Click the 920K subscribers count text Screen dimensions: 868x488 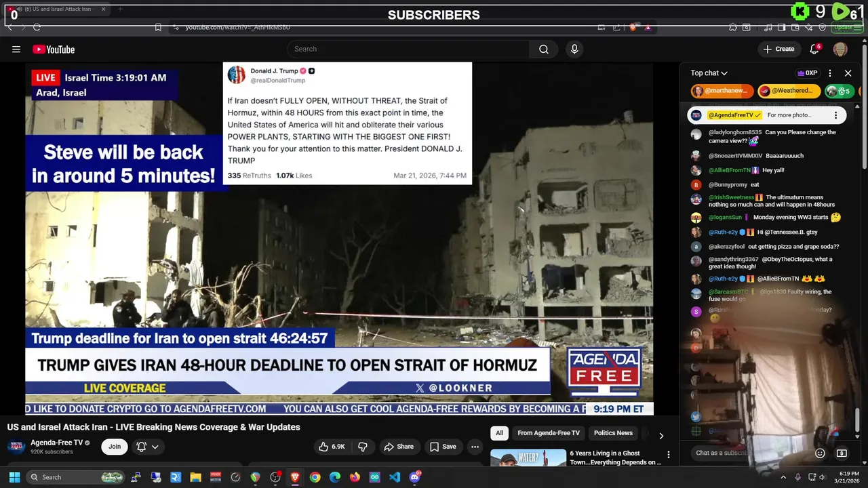pos(52,452)
